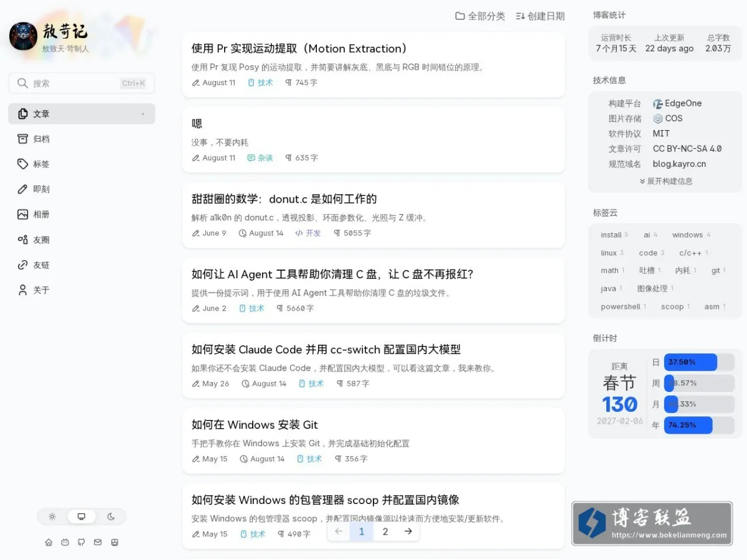Click the linux tag in tag cloud
This screenshot has width=747, height=560.
click(x=612, y=253)
